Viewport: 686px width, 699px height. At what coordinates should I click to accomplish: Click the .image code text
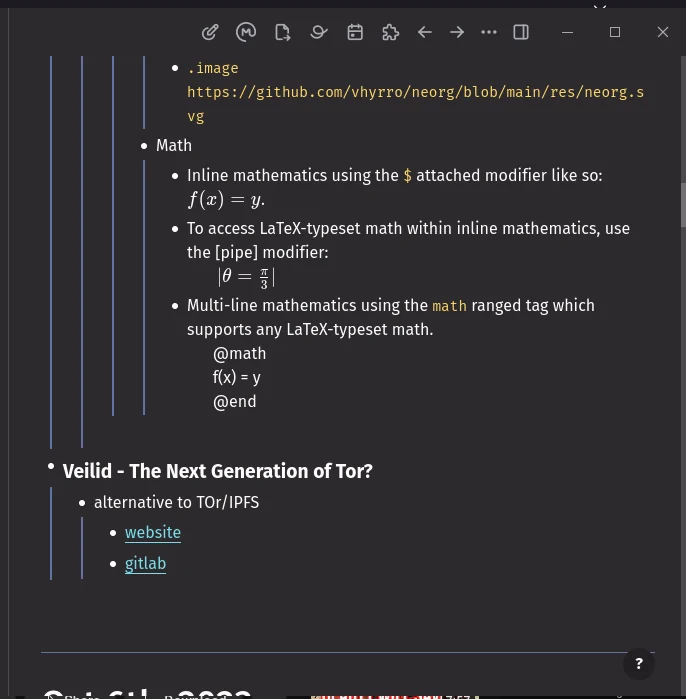(x=213, y=68)
